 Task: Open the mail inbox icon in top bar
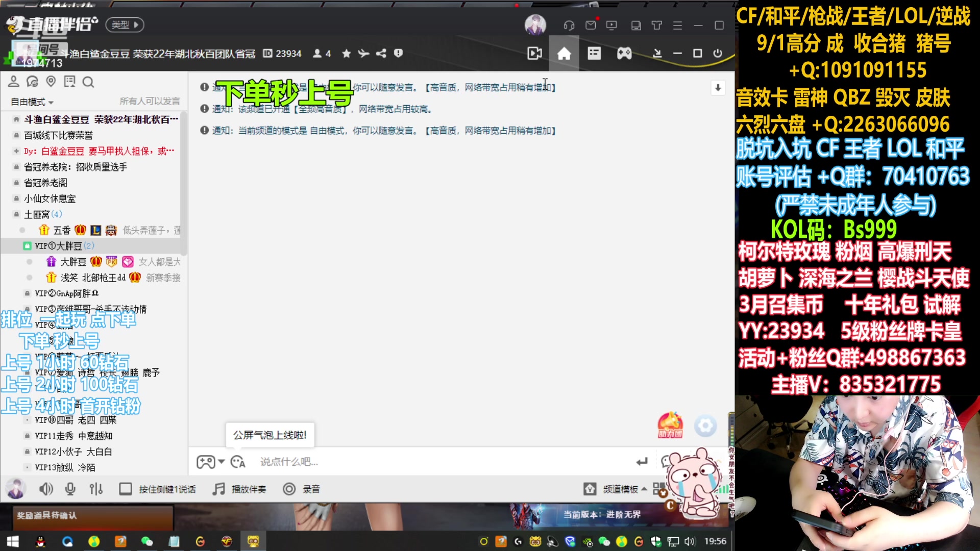point(591,25)
